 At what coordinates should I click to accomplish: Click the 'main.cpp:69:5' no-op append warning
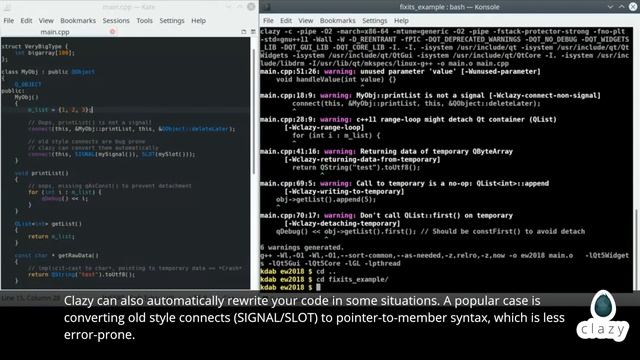[x=404, y=184]
